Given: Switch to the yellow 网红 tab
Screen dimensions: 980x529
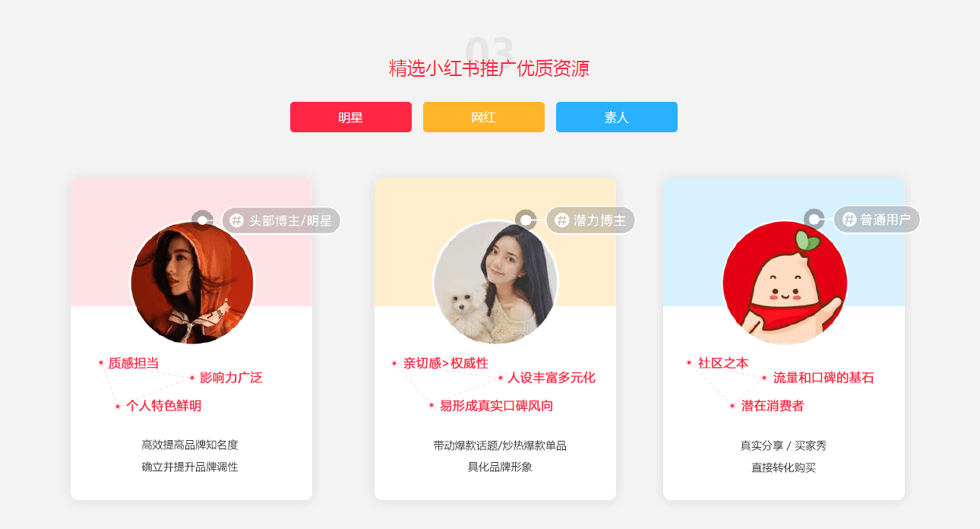Looking at the screenshot, I should point(484,117).
